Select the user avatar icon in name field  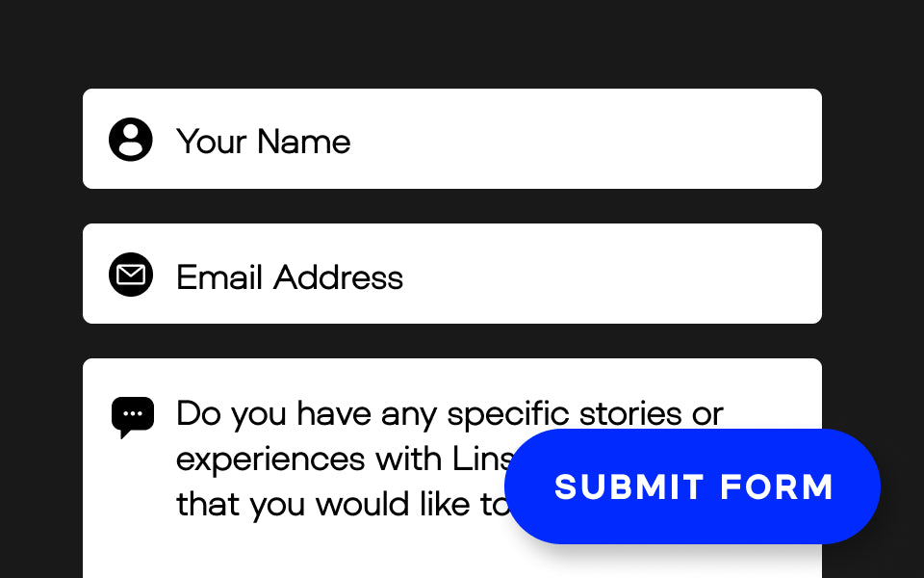click(x=131, y=140)
